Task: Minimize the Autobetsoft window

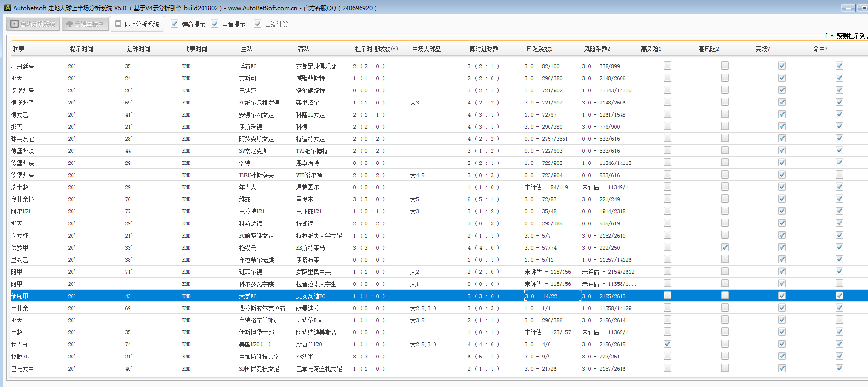Action: (x=848, y=8)
